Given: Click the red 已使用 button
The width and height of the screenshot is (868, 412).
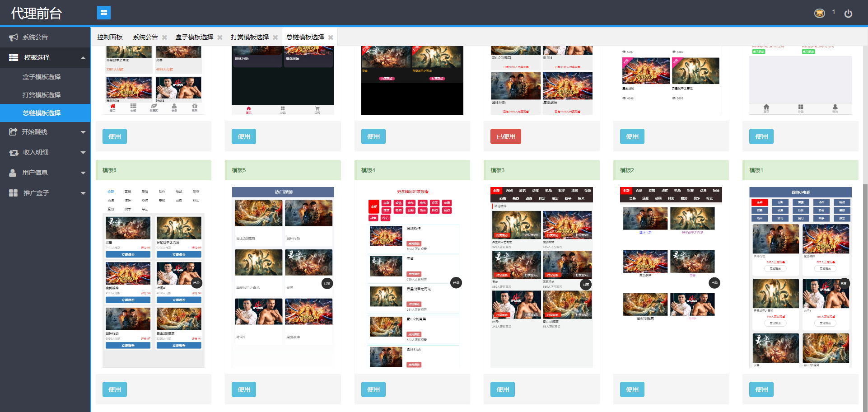Looking at the screenshot, I should [506, 136].
